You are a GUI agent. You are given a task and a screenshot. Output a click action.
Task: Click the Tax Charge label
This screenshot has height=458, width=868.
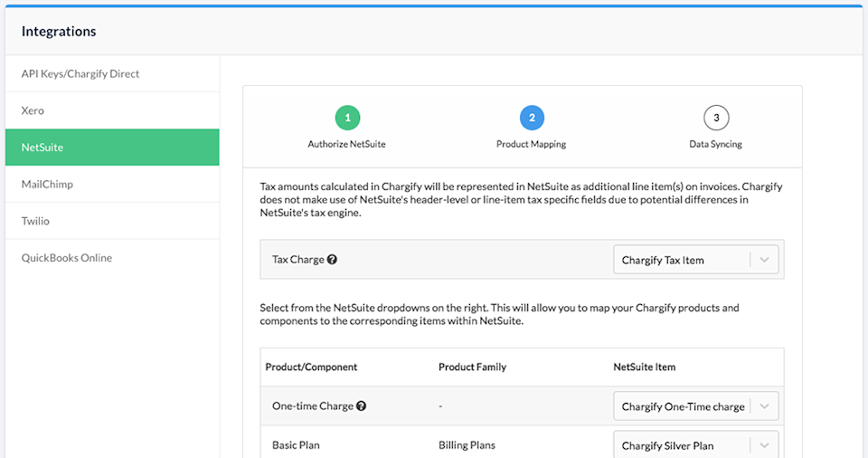click(297, 260)
